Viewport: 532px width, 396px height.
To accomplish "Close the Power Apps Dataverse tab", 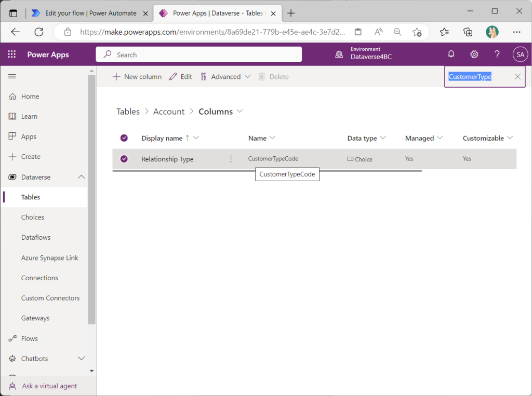I will [x=273, y=13].
